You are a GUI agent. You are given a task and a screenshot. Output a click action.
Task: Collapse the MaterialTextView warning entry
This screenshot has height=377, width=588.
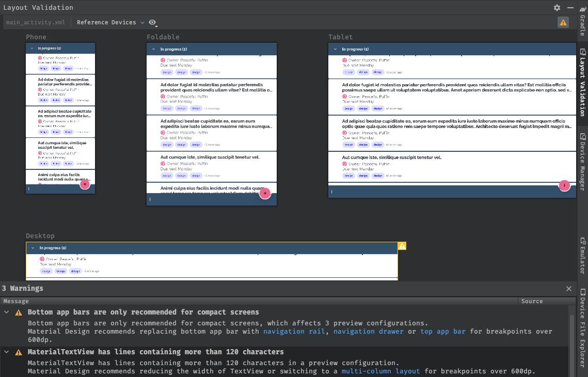[6, 352]
